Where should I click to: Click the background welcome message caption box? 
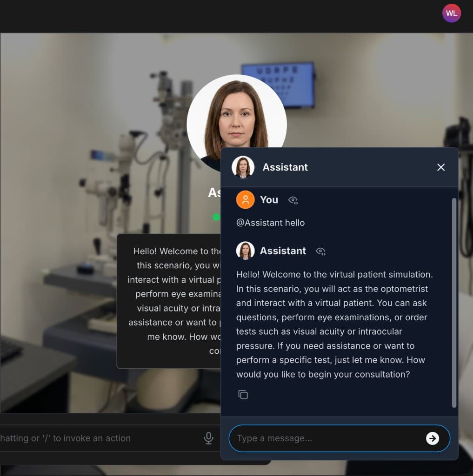(169, 301)
